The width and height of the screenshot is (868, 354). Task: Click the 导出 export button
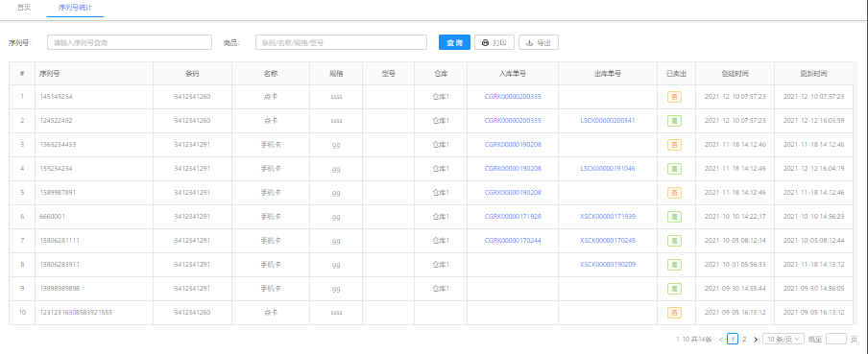[x=538, y=42]
